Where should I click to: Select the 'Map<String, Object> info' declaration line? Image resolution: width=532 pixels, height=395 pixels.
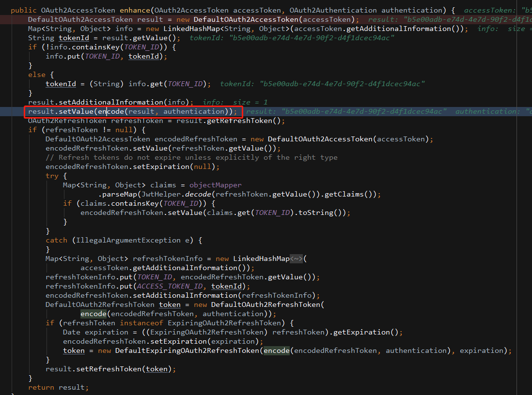(x=248, y=29)
